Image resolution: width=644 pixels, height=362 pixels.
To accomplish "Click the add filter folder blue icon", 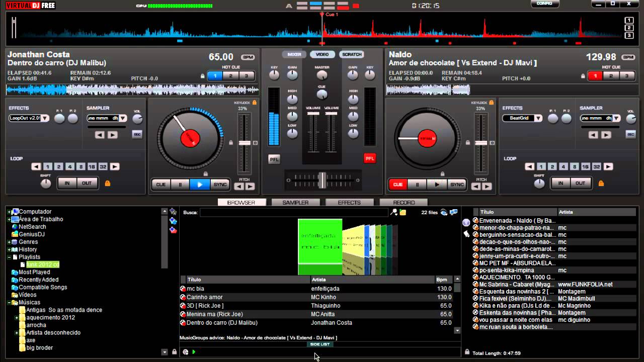I will [x=173, y=221].
